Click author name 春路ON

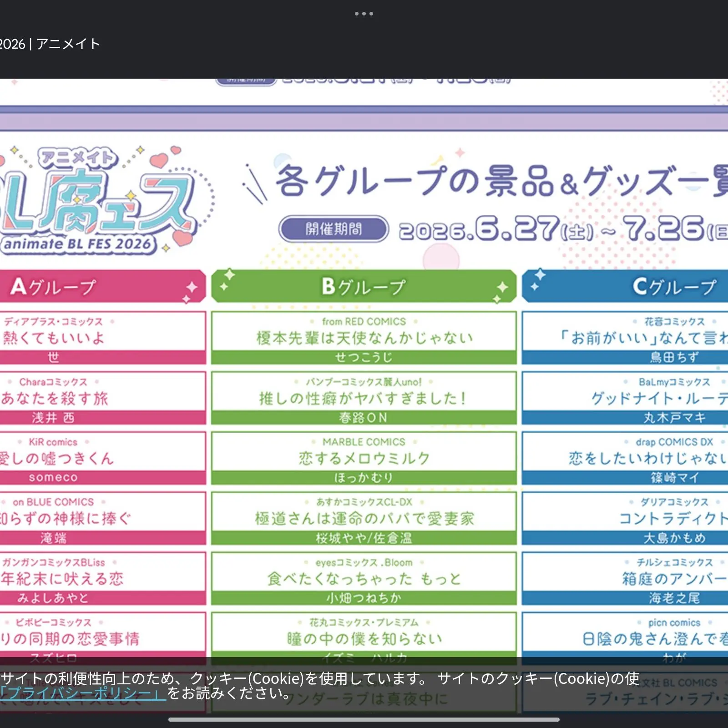pyautogui.click(x=363, y=417)
